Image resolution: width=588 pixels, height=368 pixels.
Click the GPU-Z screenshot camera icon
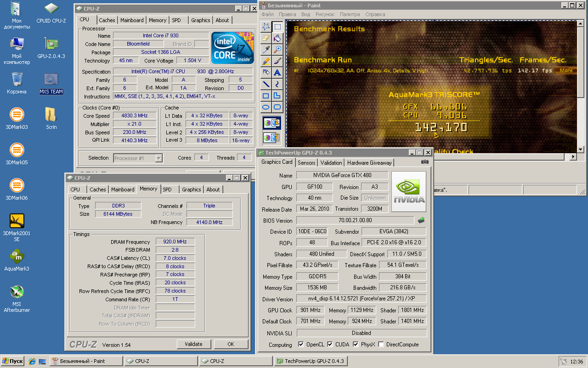pyautogui.click(x=425, y=162)
